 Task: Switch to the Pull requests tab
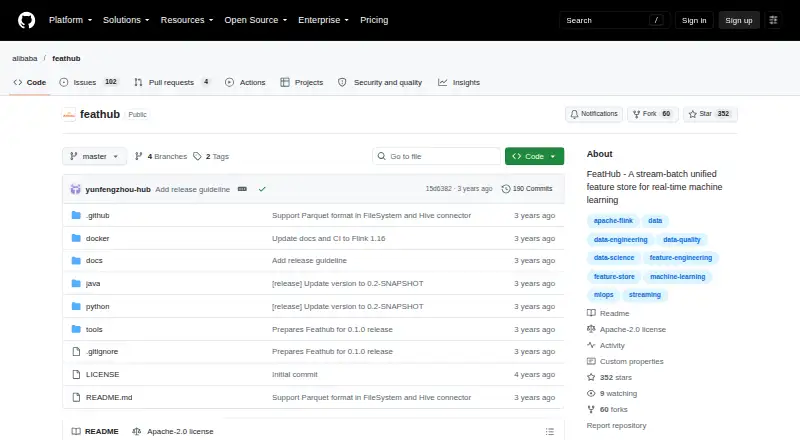(x=172, y=82)
